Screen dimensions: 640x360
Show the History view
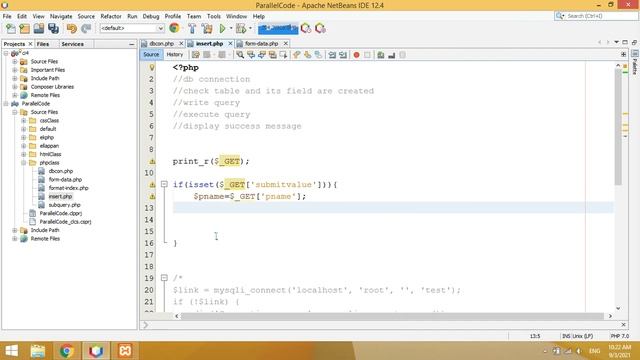[x=175, y=54]
